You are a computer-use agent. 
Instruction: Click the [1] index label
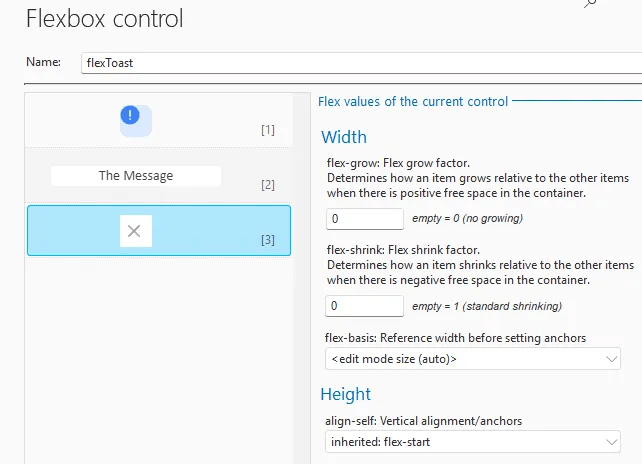coord(267,130)
